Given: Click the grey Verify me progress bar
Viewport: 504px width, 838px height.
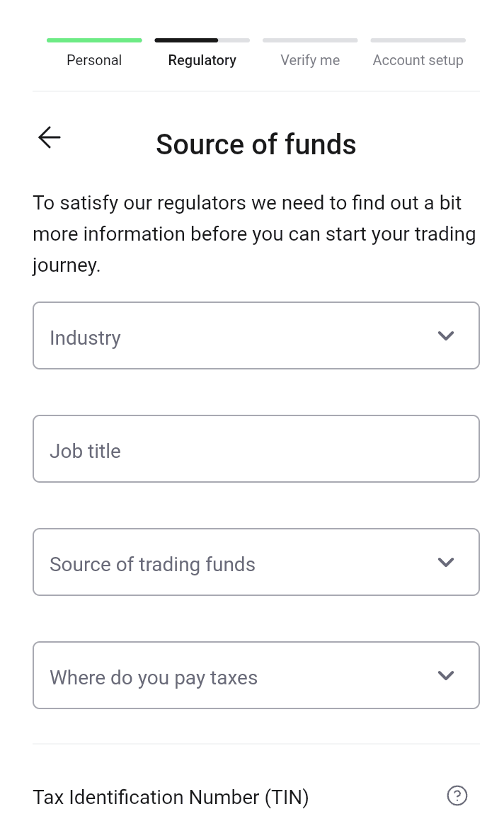Looking at the screenshot, I should click(x=310, y=40).
